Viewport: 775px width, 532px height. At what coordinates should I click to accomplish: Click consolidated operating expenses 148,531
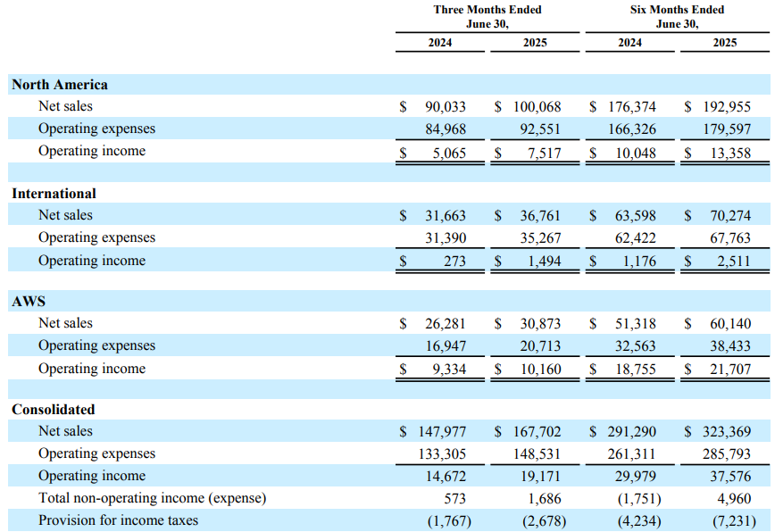537,454
